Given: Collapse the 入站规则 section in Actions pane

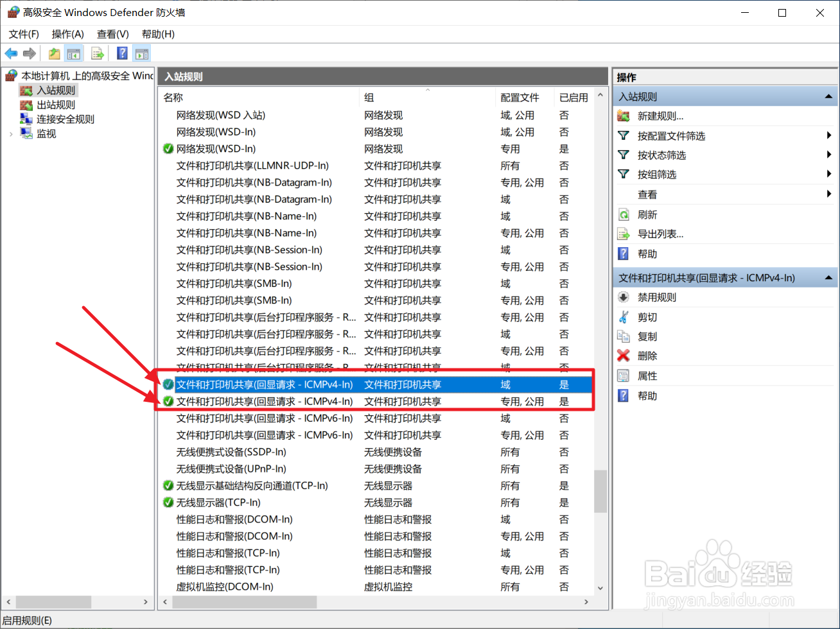Looking at the screenshot, I should tap(828, 96).
